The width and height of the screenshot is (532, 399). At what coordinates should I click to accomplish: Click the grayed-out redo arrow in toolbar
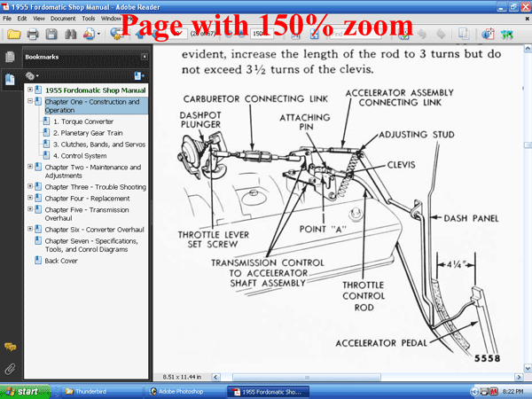coord(441,34)
